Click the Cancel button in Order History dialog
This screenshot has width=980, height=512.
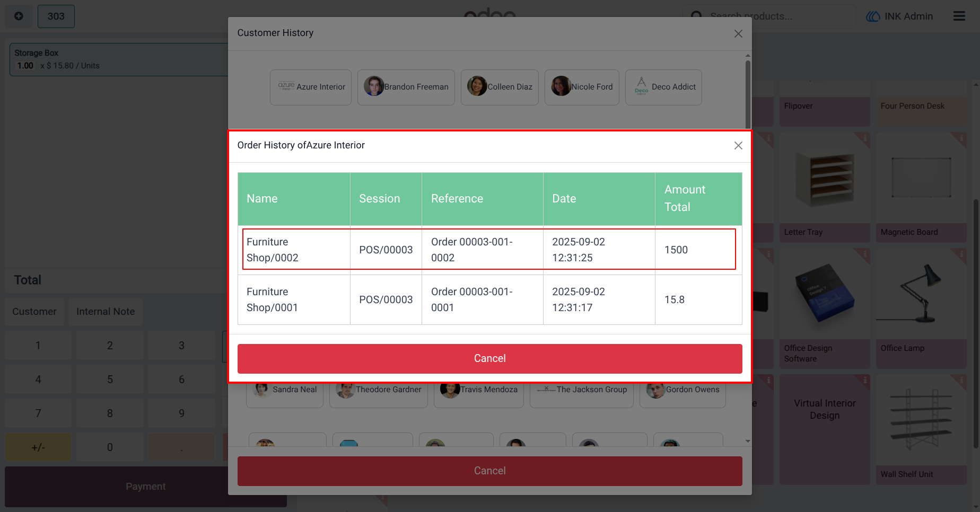(x=489, y=359)
